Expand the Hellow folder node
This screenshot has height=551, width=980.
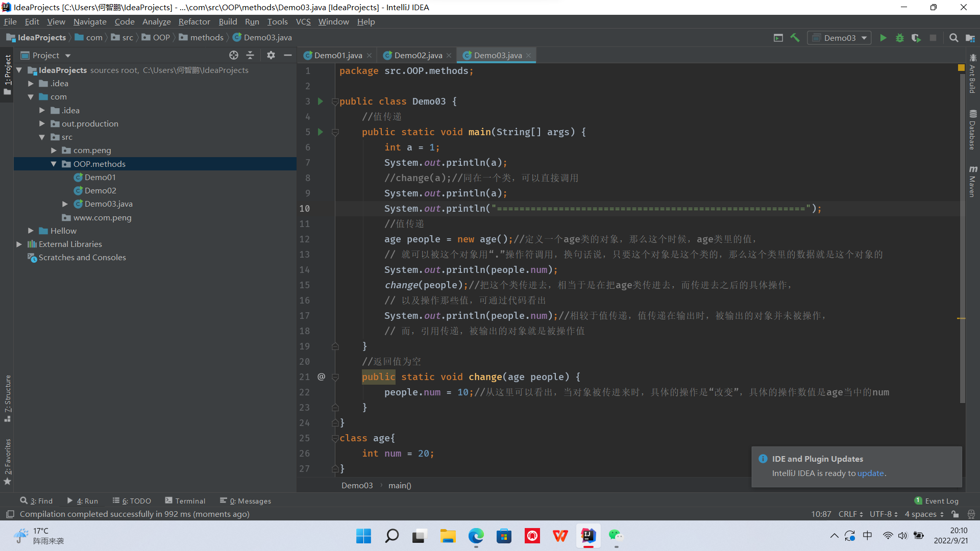(x=31, y=231)
